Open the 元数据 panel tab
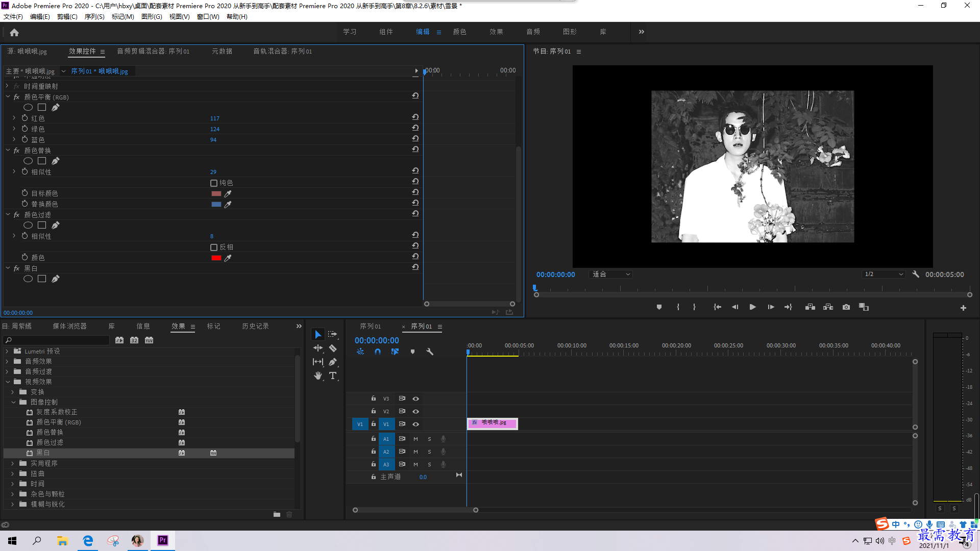This screenshot has height=551, width=980. tap(222, 51)
